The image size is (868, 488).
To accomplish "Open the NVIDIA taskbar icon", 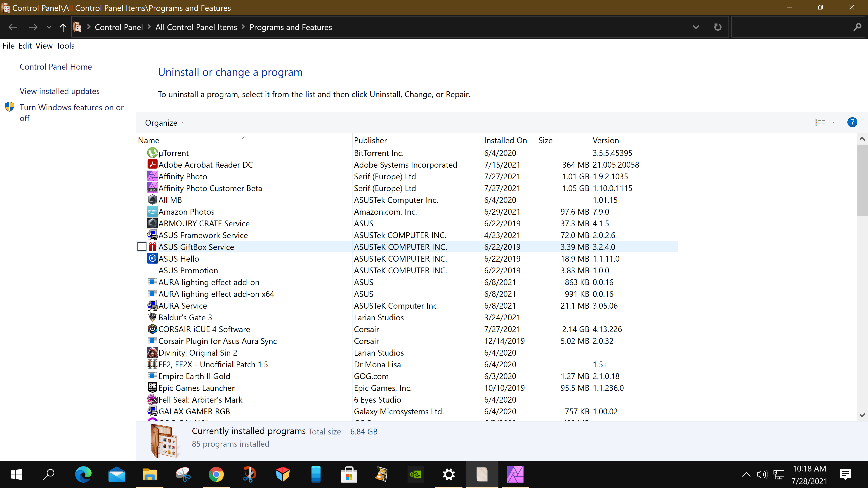I will (415, 474).
